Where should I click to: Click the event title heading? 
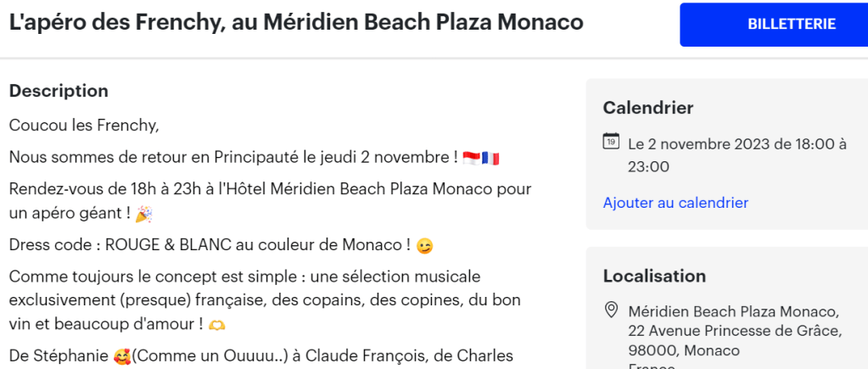[296, 23]
